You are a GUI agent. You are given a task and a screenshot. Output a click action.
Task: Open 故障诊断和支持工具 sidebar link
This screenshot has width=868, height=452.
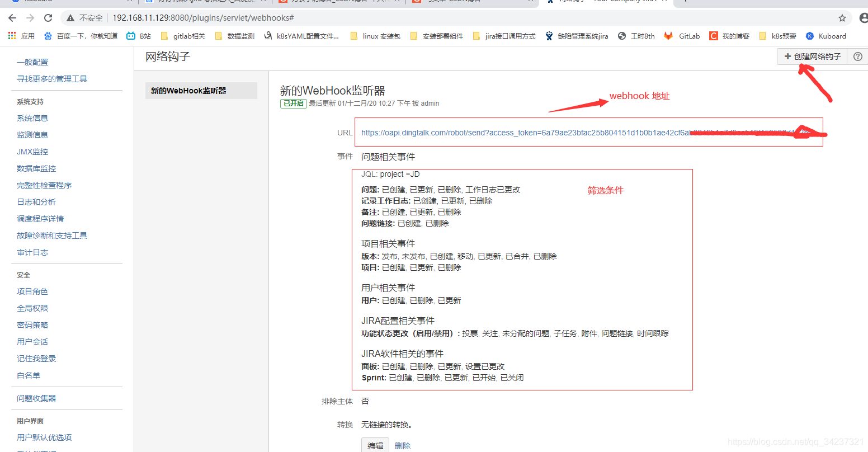pos(52,236)
